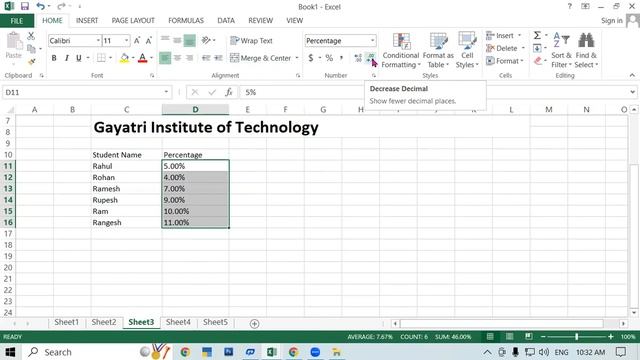Toggle Underline formatting

click(x=79, y=58)
